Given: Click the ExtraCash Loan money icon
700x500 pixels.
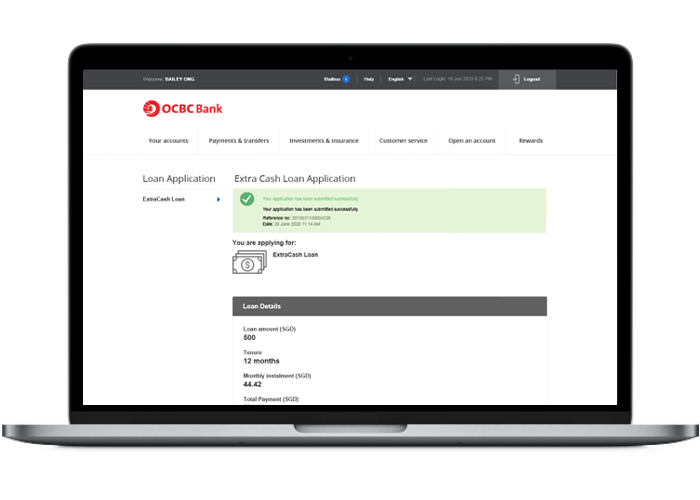Looking at the screenshot, I should (249, 262).
